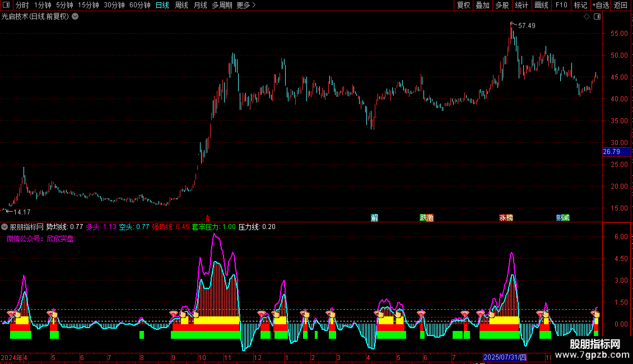Click the 6.00 indicator axis label
633x364 pixels.
click(x=621, y=237)
